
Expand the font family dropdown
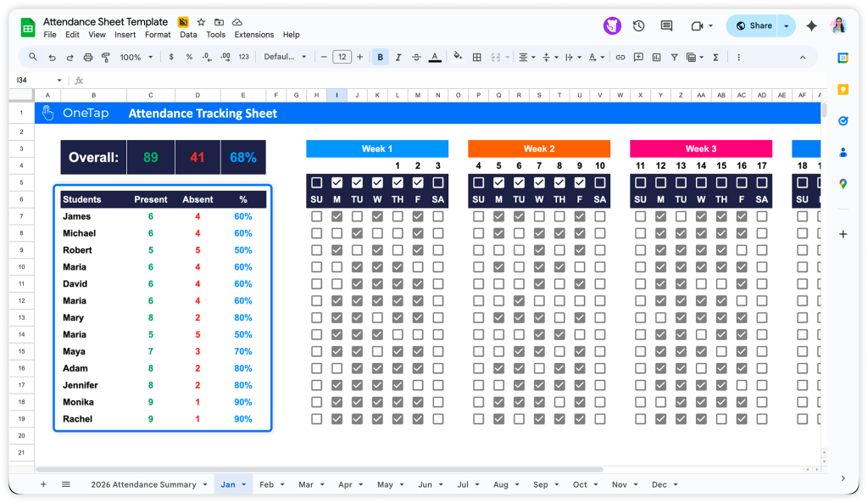coord(286,57)
